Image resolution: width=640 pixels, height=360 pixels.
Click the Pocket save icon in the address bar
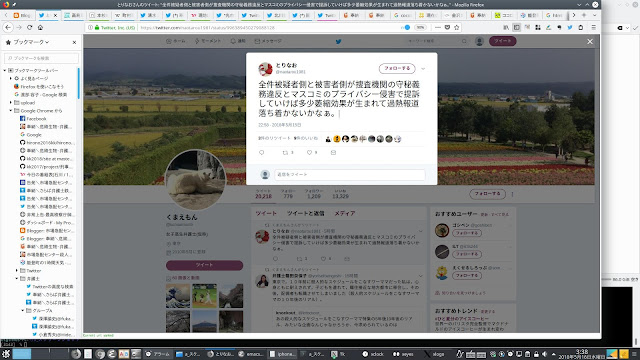(x=447, y=27)
